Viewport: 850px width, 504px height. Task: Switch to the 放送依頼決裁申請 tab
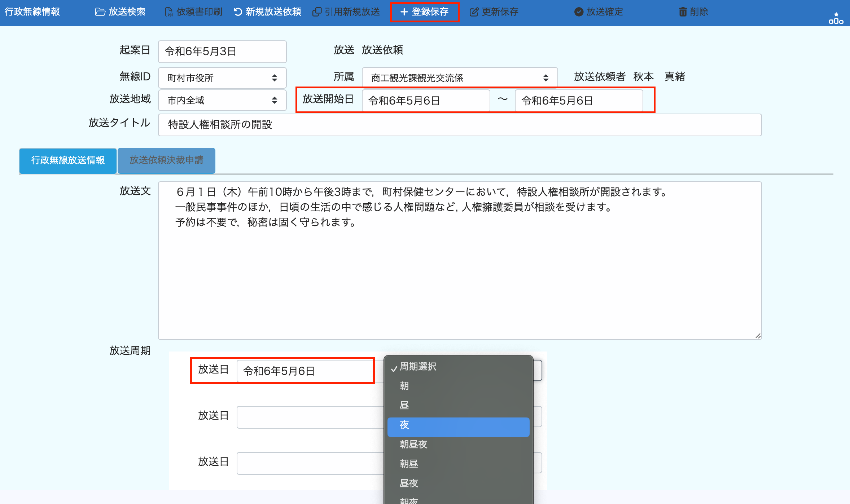pyautogui.click(x=166, y=160)
